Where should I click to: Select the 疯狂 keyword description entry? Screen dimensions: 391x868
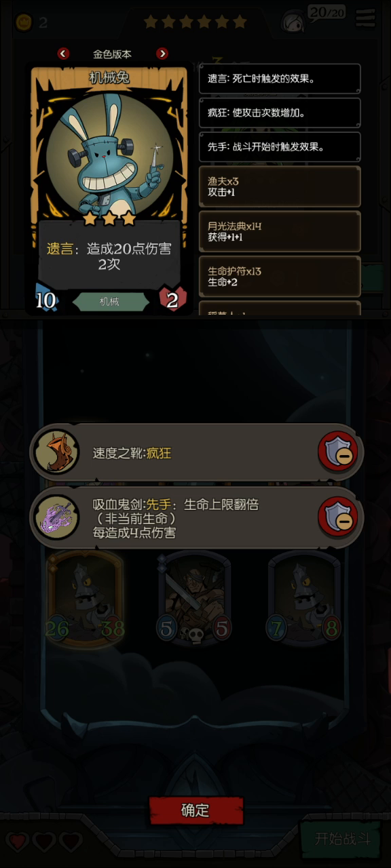point(280,113)
